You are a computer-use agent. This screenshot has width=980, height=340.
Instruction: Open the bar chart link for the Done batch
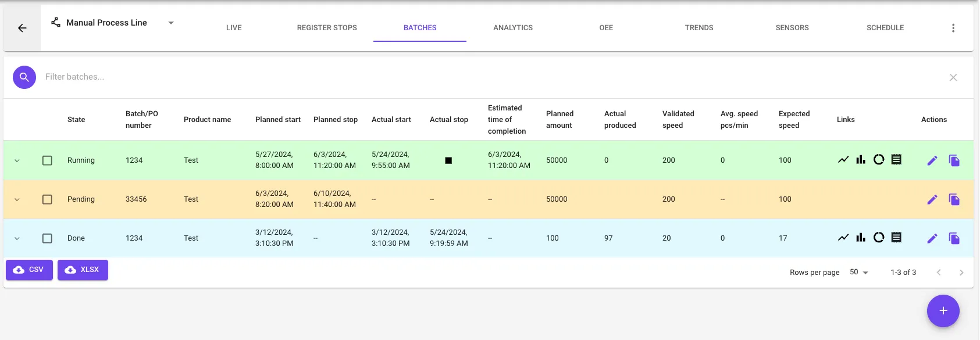pos(861,237)
